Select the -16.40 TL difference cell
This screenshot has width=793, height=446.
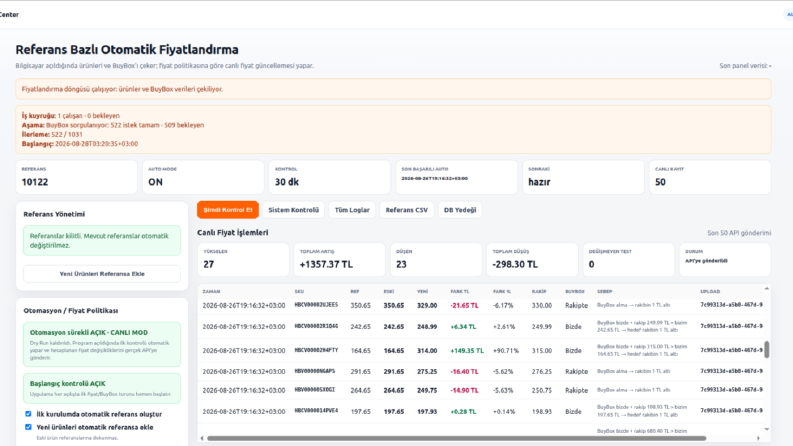464,371
